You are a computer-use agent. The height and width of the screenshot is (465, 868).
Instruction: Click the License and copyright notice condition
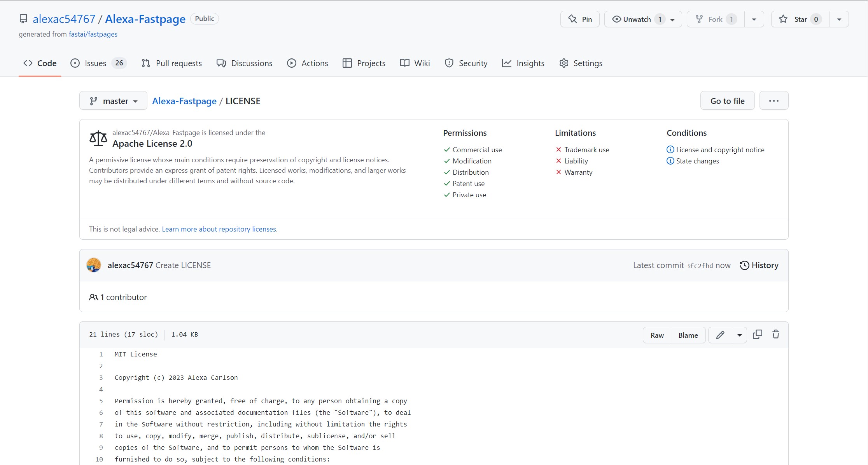(720, 150)
